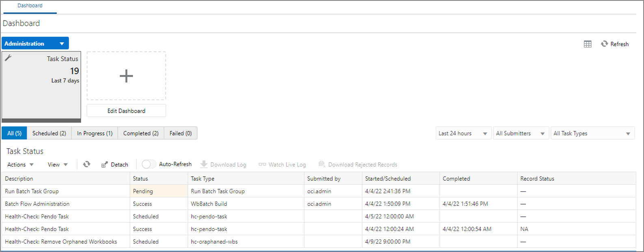This screenshot has width=644, height=252.
Task: Show Failed (0) tasks
Action: (181, 133)
